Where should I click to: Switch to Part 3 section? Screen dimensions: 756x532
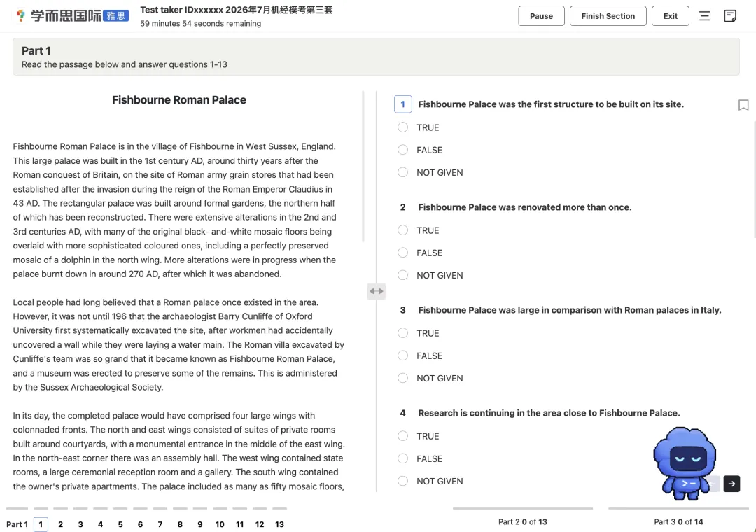tap(678, 521)
